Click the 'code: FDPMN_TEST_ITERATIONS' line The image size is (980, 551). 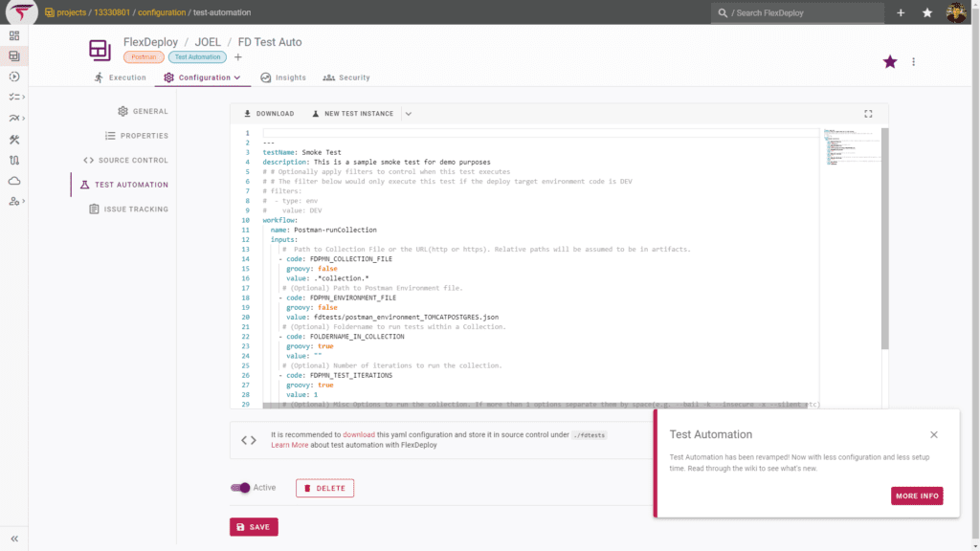click(335, 375)
